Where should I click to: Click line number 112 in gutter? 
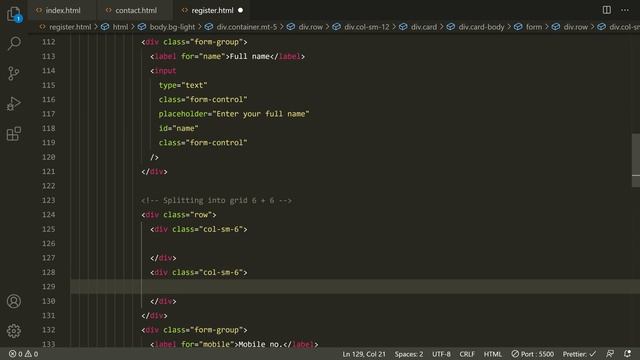coord(49,42)
